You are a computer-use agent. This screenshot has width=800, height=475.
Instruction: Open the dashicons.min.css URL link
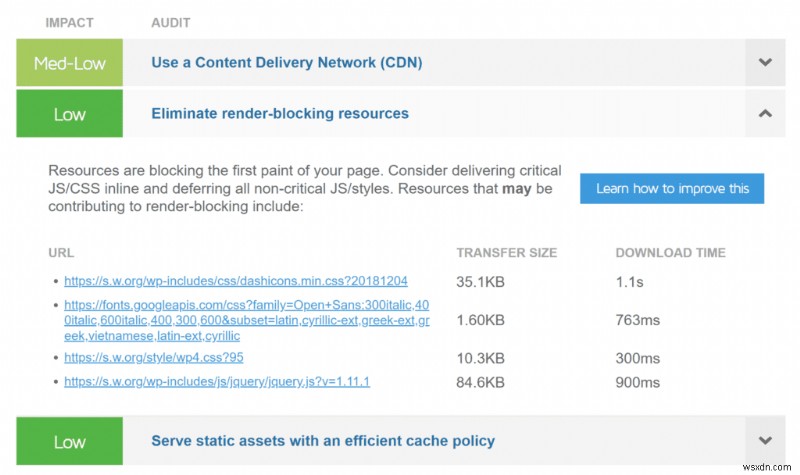click(x=236, y=281)
